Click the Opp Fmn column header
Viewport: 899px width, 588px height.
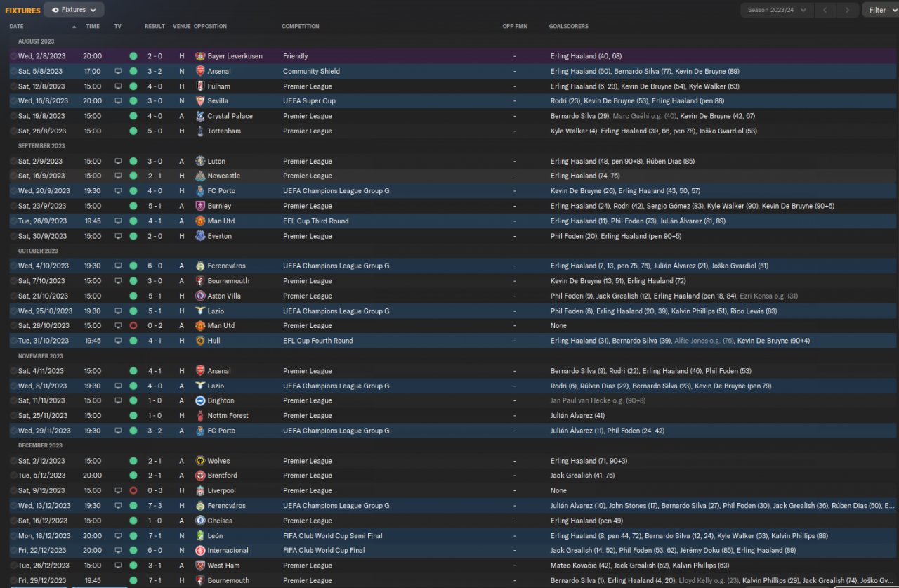pyautogui.click(x=515, y=27)
